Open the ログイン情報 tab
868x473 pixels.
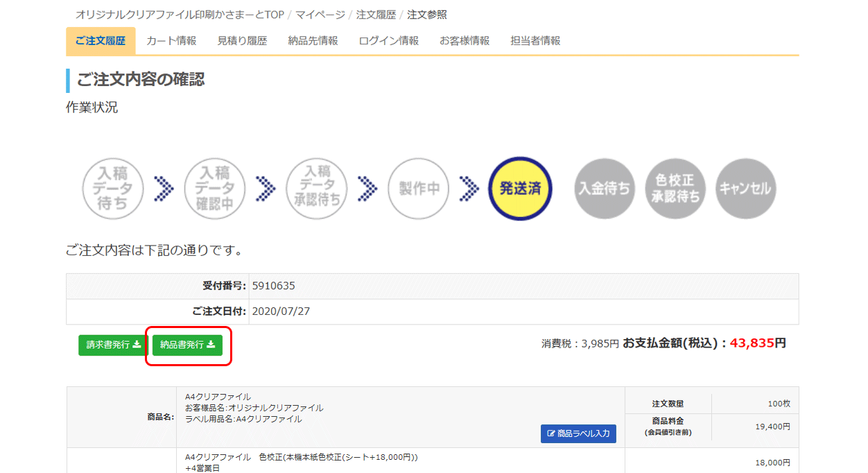[388, 41]
